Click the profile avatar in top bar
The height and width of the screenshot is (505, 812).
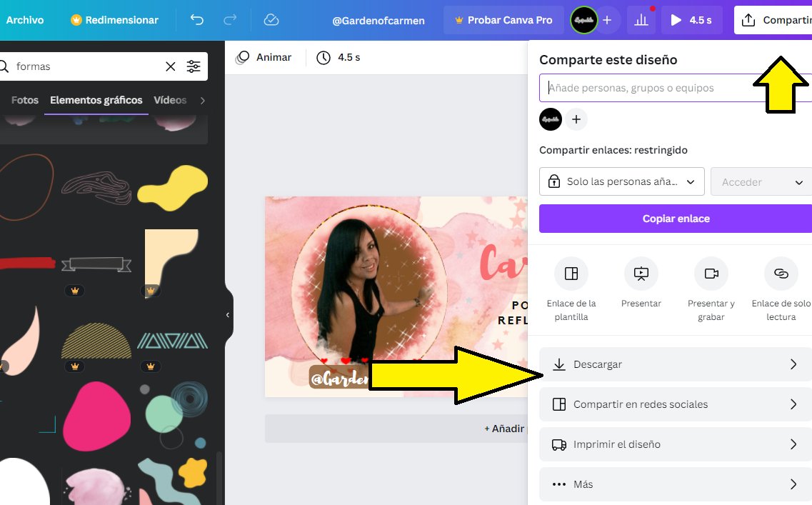click(x=583, y=20)
